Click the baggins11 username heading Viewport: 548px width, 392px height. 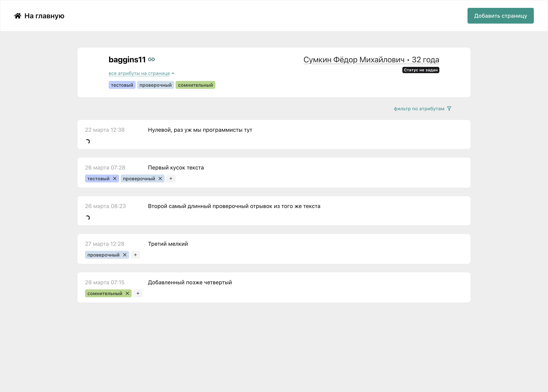pos(127,60)
